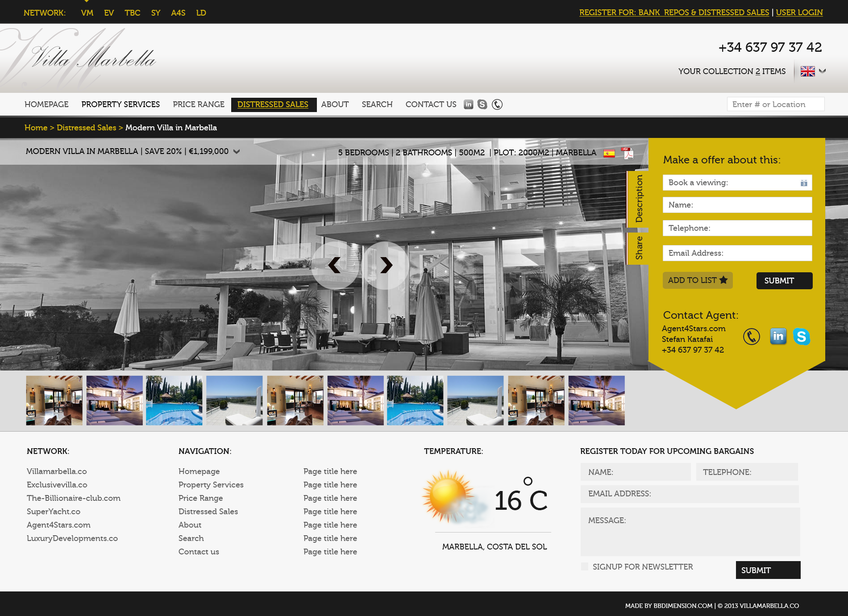Download the property PDF brochure icon
This screenshot has height=616, width=848.
(x=628, y=153)
